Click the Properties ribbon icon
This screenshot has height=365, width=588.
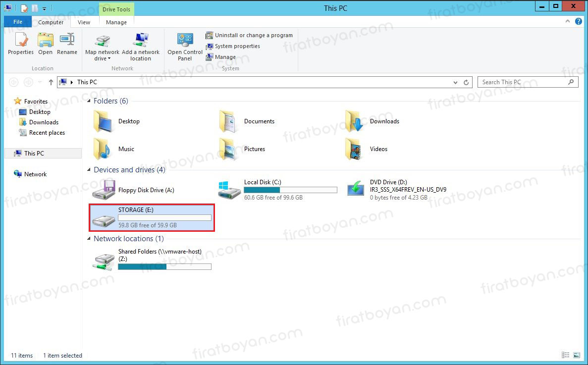(x=21, y=40)
